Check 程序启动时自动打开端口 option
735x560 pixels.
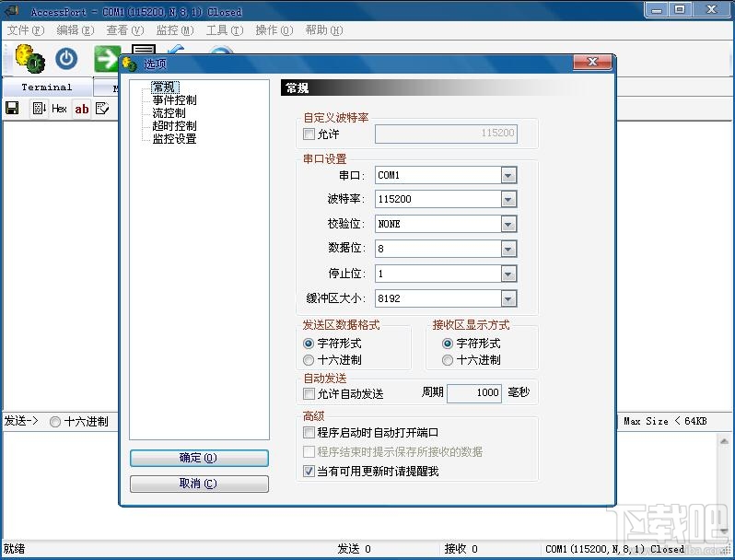(309, 432)
